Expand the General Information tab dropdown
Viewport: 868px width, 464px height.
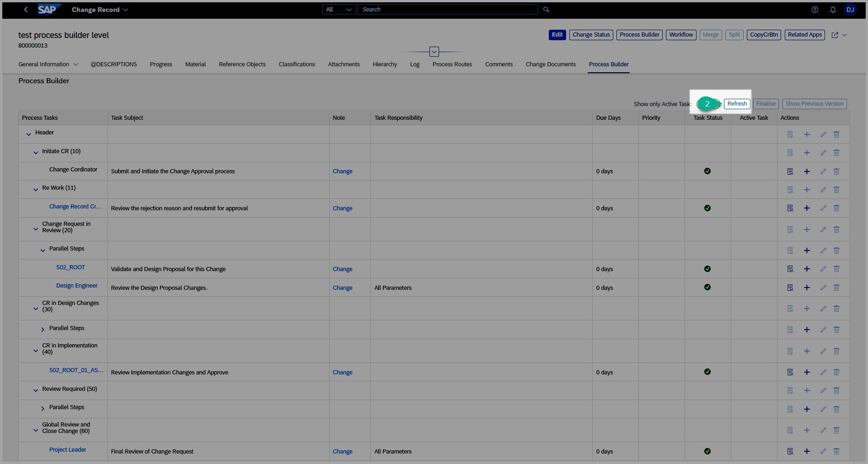pos(76,64)
